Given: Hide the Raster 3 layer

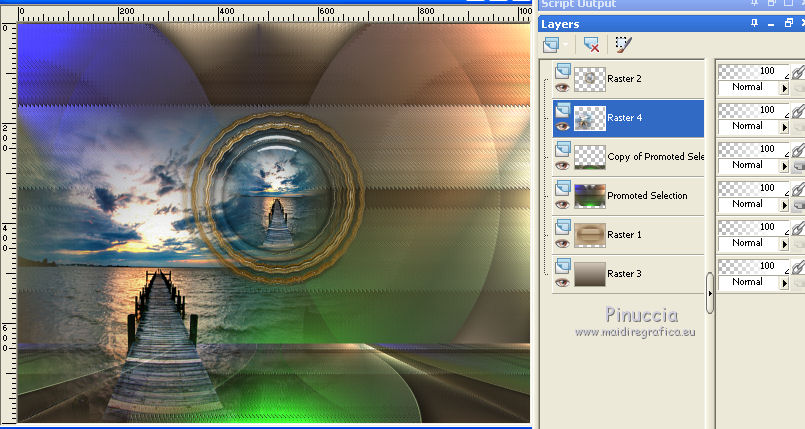Looking at the screenshot, I should point(563,282).
